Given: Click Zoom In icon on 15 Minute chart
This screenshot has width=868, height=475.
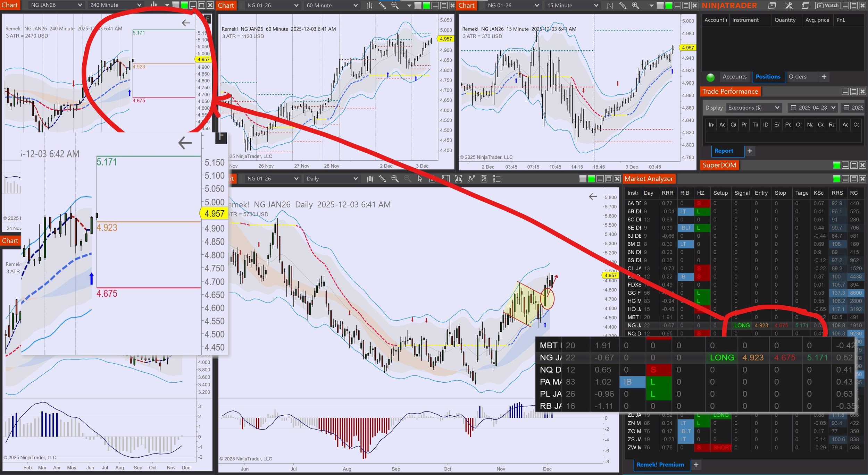Looking at the screenshot, I should (x=635, y=6).
